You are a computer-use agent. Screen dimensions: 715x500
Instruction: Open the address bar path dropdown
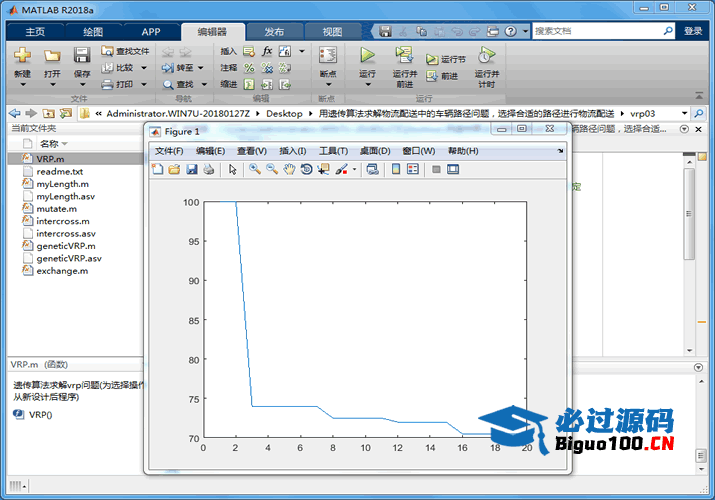pyautogui.click(x=684, y=113)
